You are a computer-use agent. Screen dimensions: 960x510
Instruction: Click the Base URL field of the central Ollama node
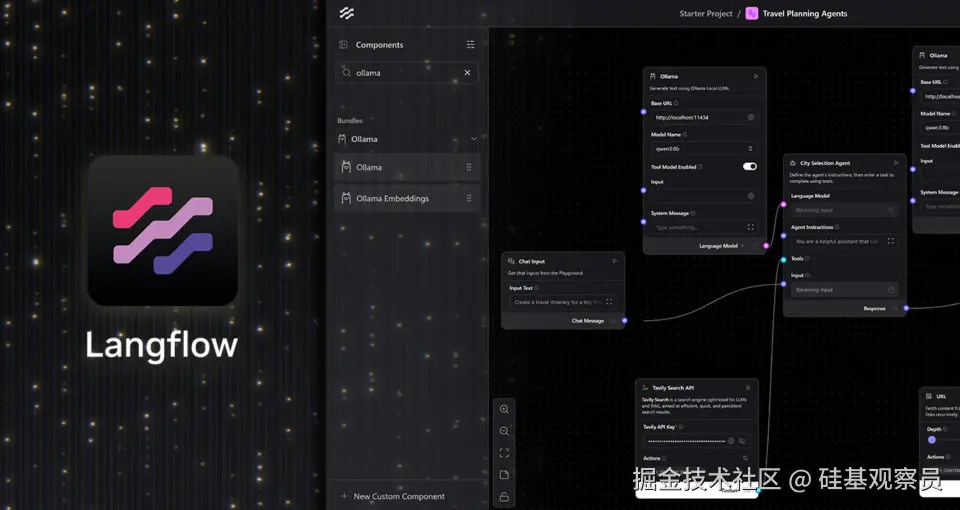pyautogui.click(x=704, y=117)
